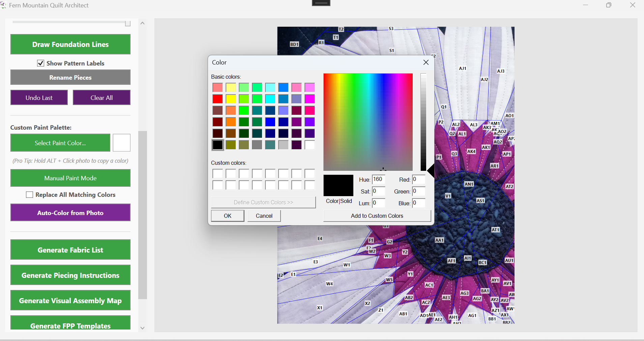Enable Replace All Matching Colors checkbox
Image resolution: width=644 pixels, height=341 pixels.
click(30, 195)
